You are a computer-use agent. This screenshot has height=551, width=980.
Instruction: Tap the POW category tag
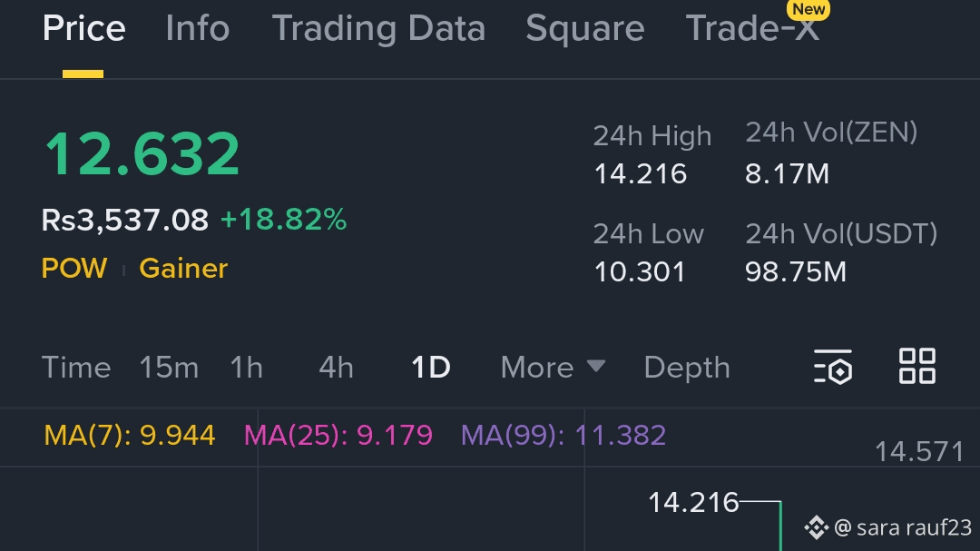pos(74,269)
